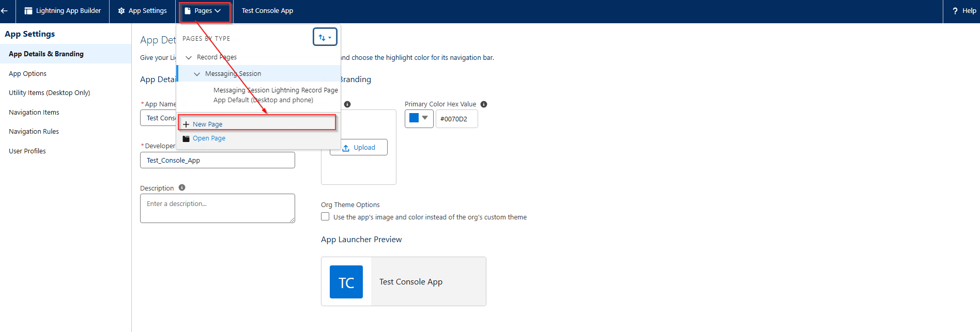This screenshot has width=980, height=332.
Task: Open Lightning App Builder home
Action: (x=63, y=11)
